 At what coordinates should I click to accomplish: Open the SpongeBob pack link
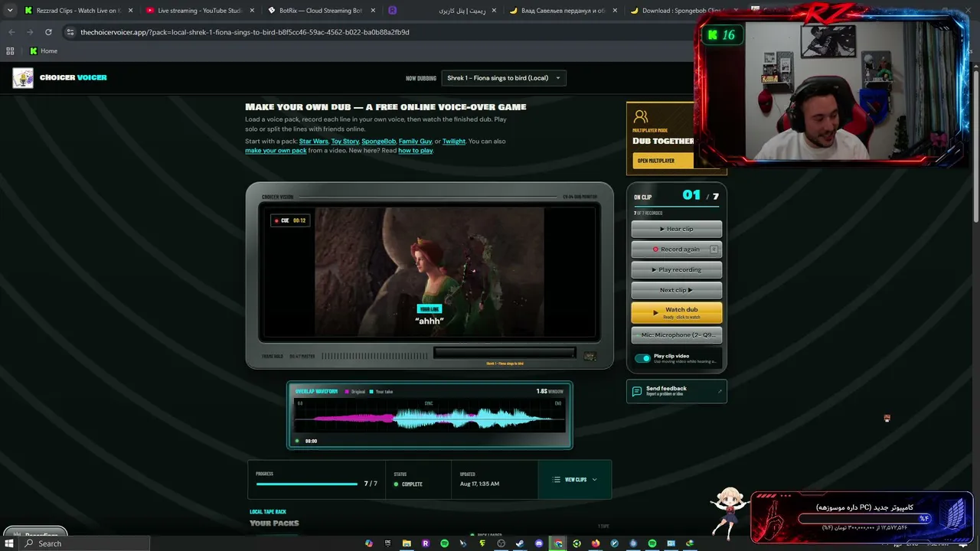click(x=378, y=142)
